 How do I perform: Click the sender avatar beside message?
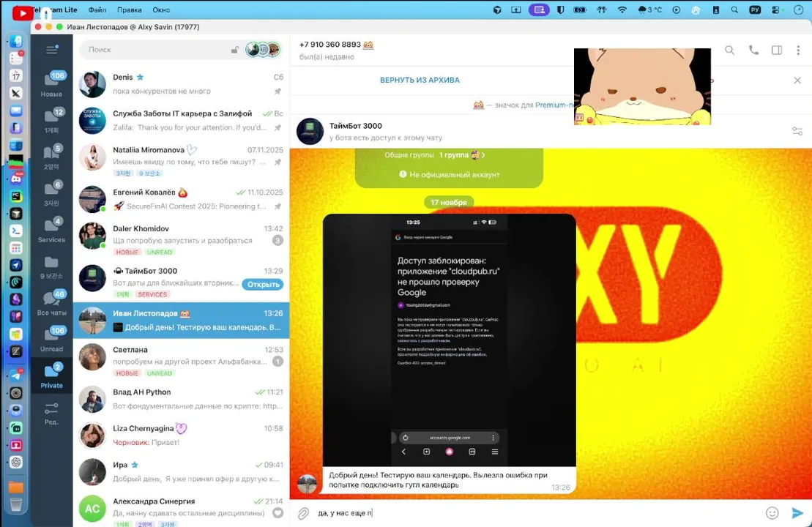[x=307, y=484]
